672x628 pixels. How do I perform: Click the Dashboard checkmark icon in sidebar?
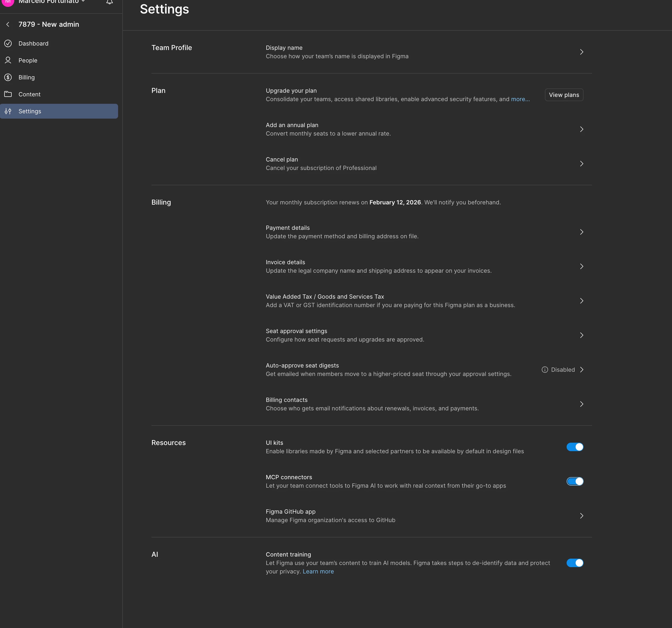tap(8, 43)
